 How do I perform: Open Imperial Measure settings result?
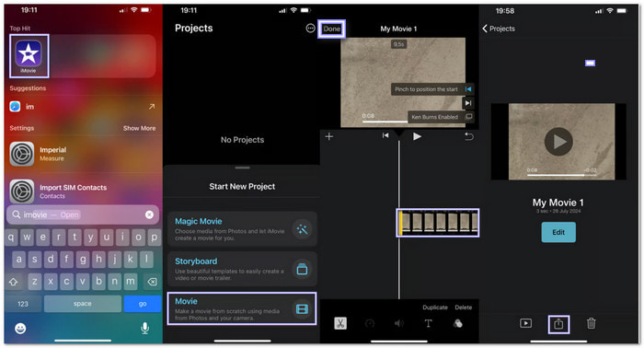click(x=82, y=154)
